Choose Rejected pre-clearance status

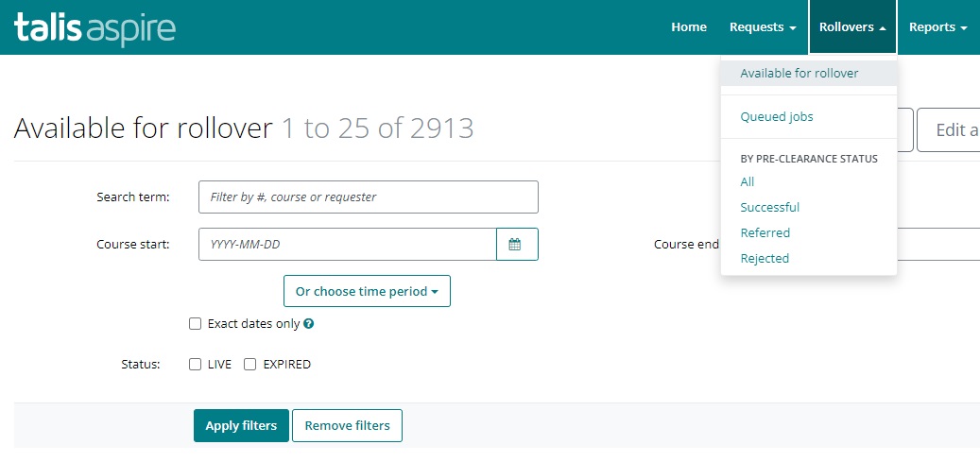[765, 258]
